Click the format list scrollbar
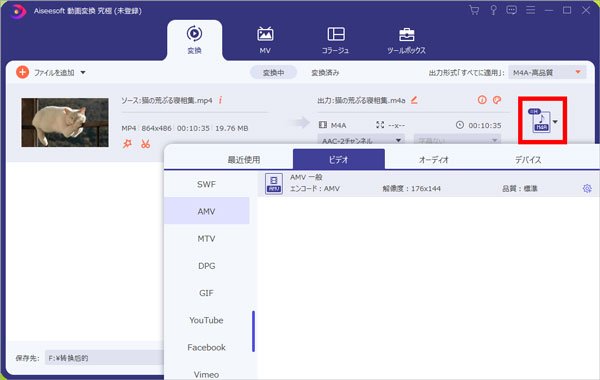Screen dimensions: 600x380 (x=253, y=331)
